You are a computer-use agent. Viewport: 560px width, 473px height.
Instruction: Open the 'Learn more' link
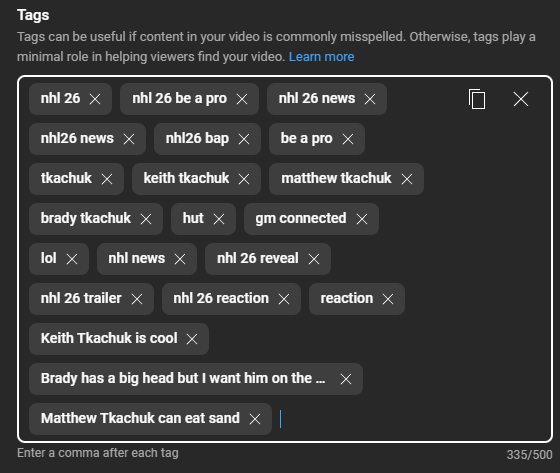(x=321, y=57)
